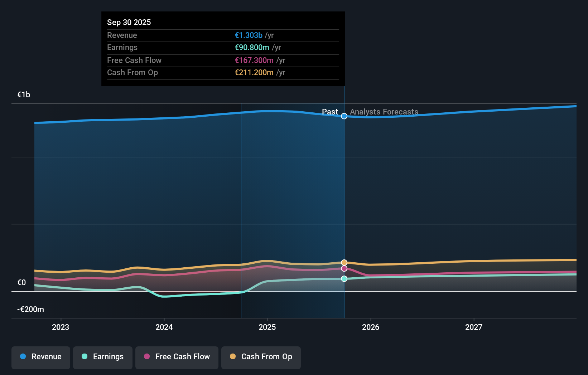Image resolution: width=588 pixels, height=375 pixels.
Task: Select the Earnings marker on the chart line
Action: 344,279
